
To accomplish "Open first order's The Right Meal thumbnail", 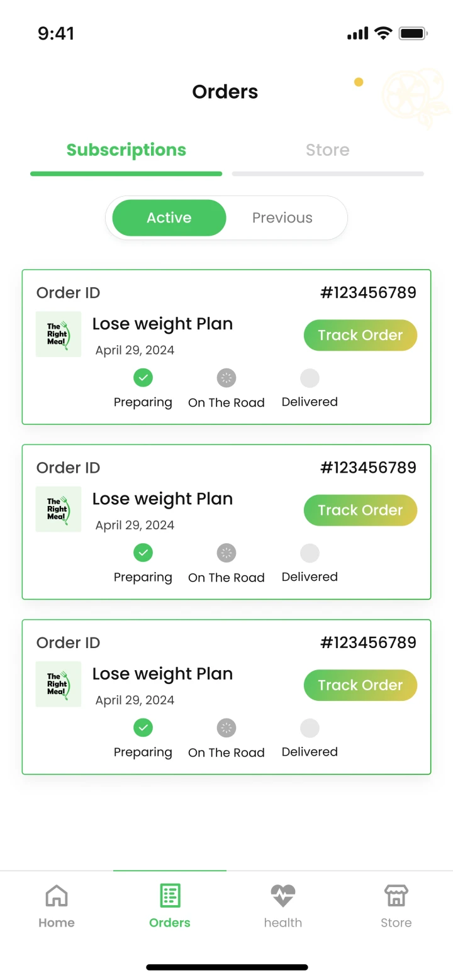I will tap(59, 334).
